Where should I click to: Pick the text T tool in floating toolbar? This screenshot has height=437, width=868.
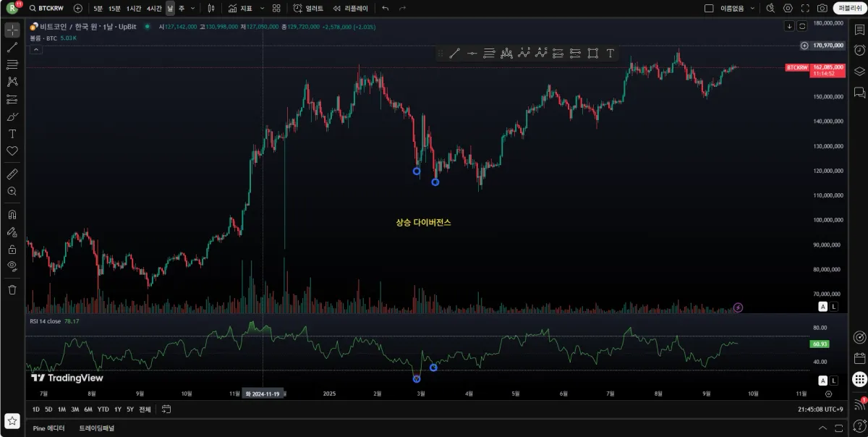(610, 53)
